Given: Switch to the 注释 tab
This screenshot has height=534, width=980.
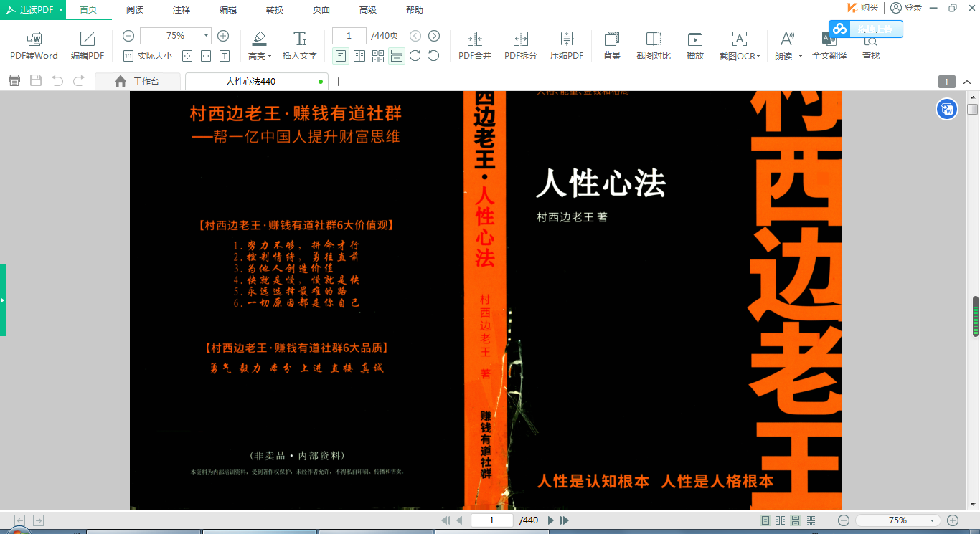Looking at the screenshot, I should [182, 9].
